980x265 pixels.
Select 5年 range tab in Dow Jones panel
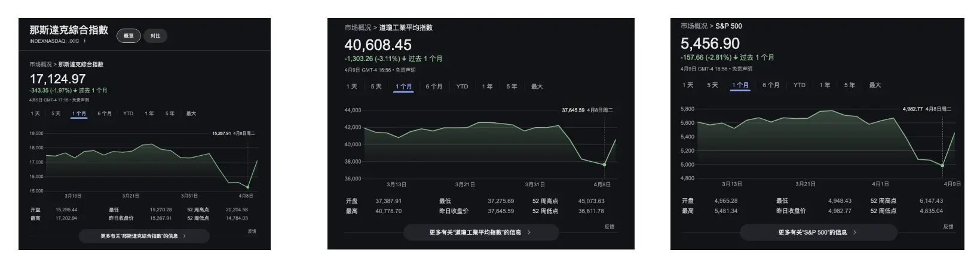point(512,87)
